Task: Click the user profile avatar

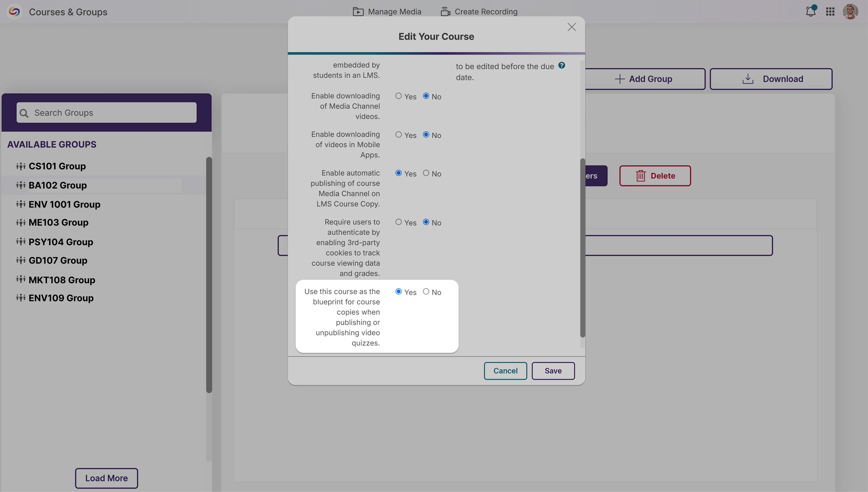Action: click(x=850, y=12)
